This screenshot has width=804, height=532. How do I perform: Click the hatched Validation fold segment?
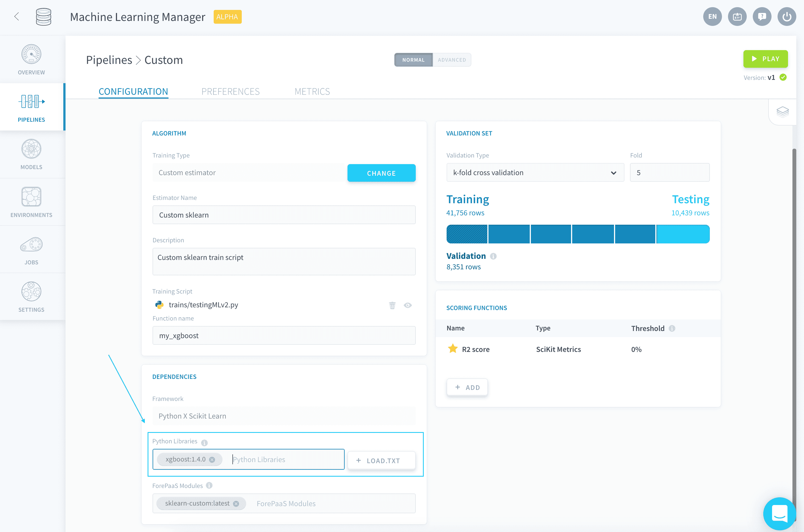tap(467, 234)
